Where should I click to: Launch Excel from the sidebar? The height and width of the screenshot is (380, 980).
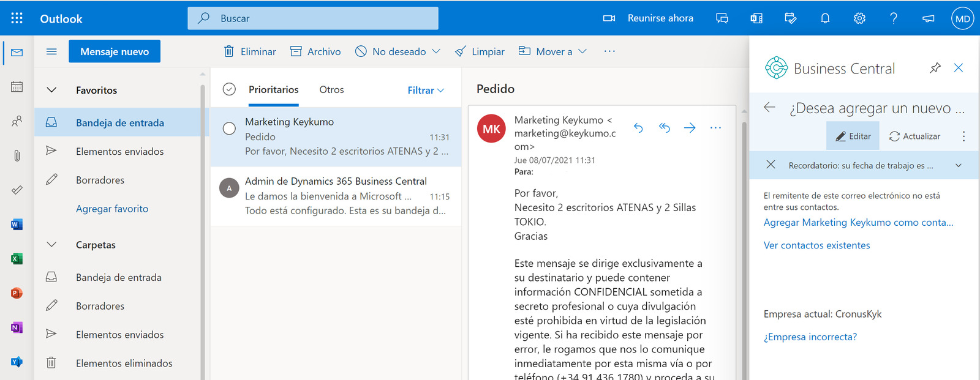pos(17,259)
